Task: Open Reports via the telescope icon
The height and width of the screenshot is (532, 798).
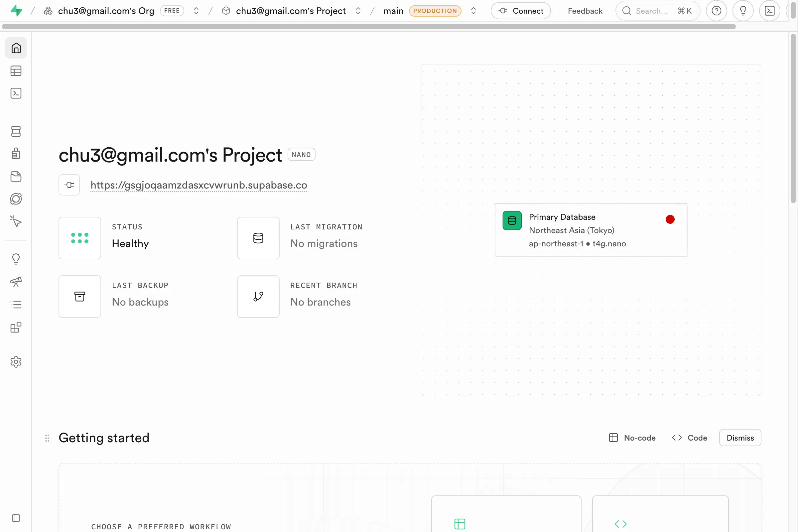Action: tap(16, 282)
